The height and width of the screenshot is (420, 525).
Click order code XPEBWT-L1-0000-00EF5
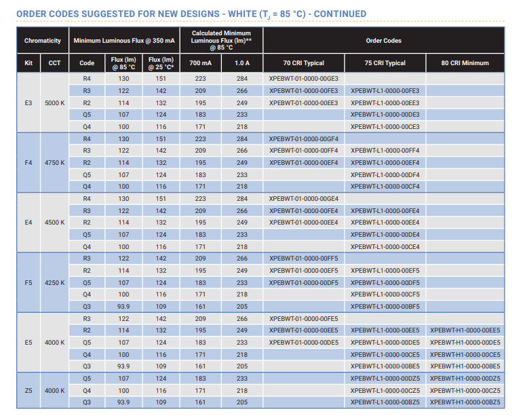click(385, 271)
